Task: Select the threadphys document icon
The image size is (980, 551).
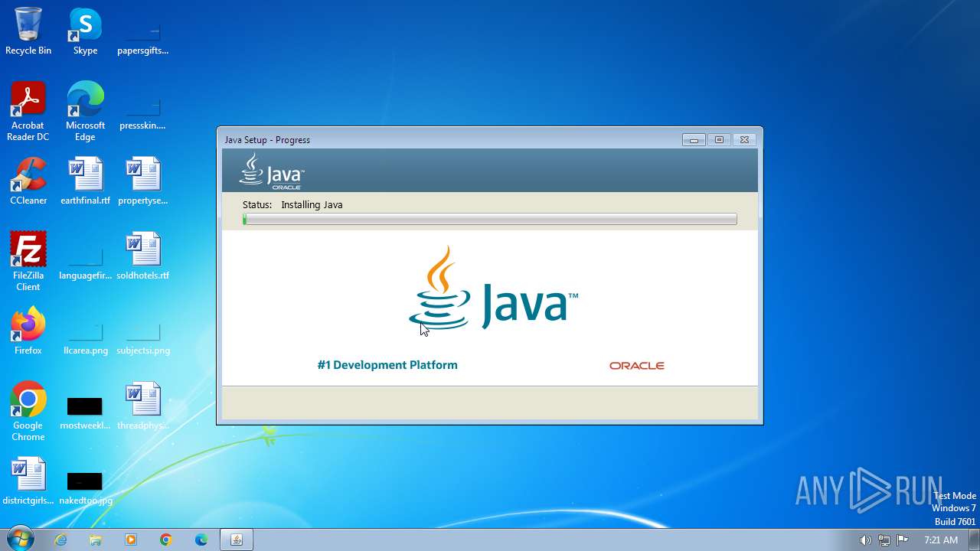Action: tap(143, 407)
